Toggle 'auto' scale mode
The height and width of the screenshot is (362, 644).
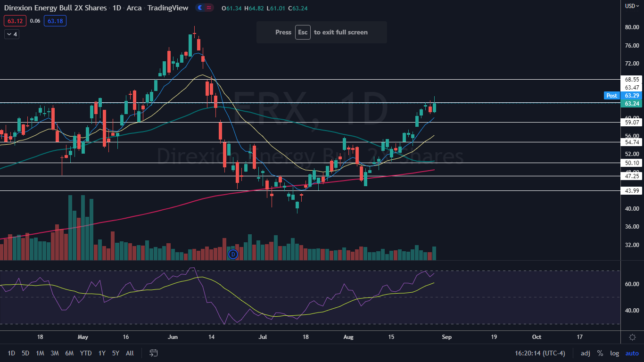632,353
